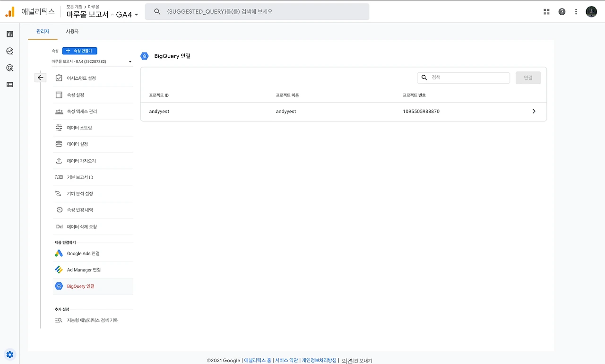Select BigQuery 연결 menu item
This screenshot has width=605, height=364.
click(93, 286)
